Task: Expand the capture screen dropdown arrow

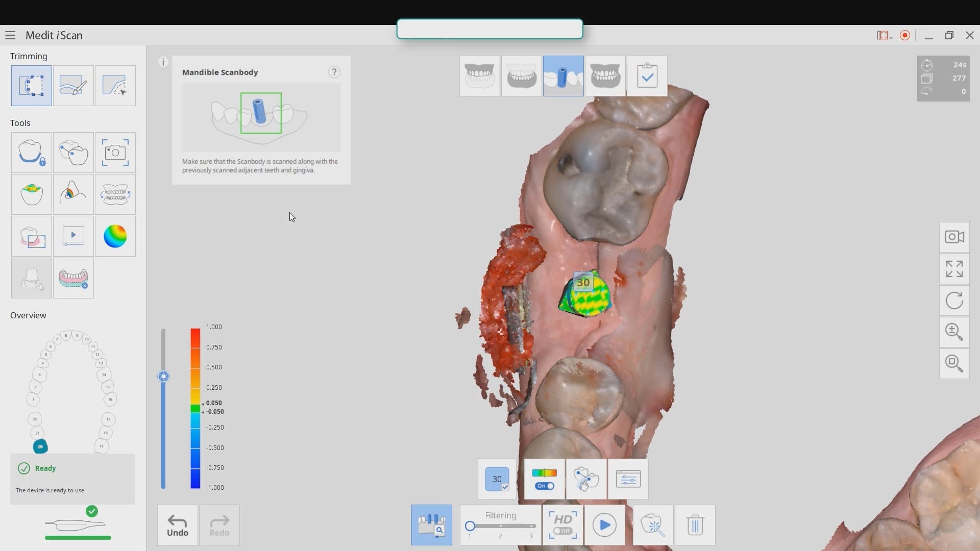Action: tap(891, 37)
